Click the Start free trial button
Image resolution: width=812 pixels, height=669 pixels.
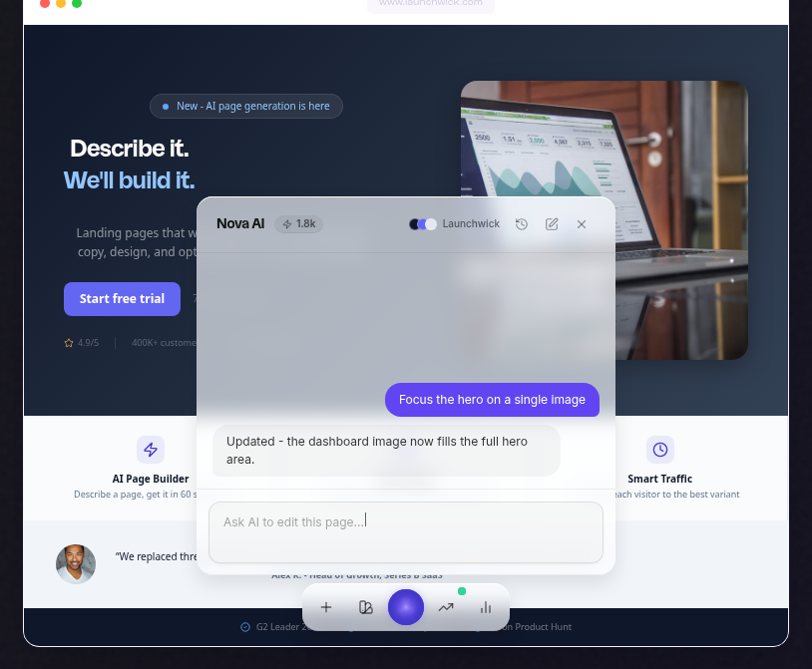pyautogui.click(x=123, y=298)
